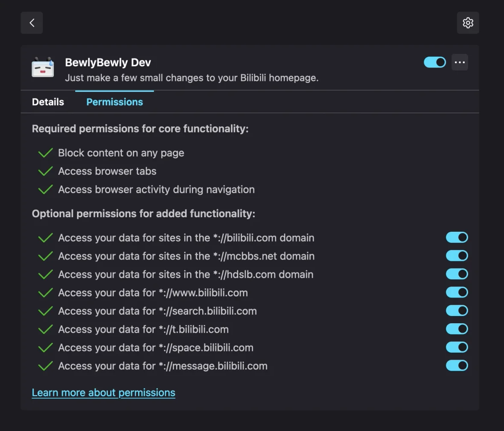
Task: Click checkmark beside *://hdslb.com domain row
Action: coord(45,275)
